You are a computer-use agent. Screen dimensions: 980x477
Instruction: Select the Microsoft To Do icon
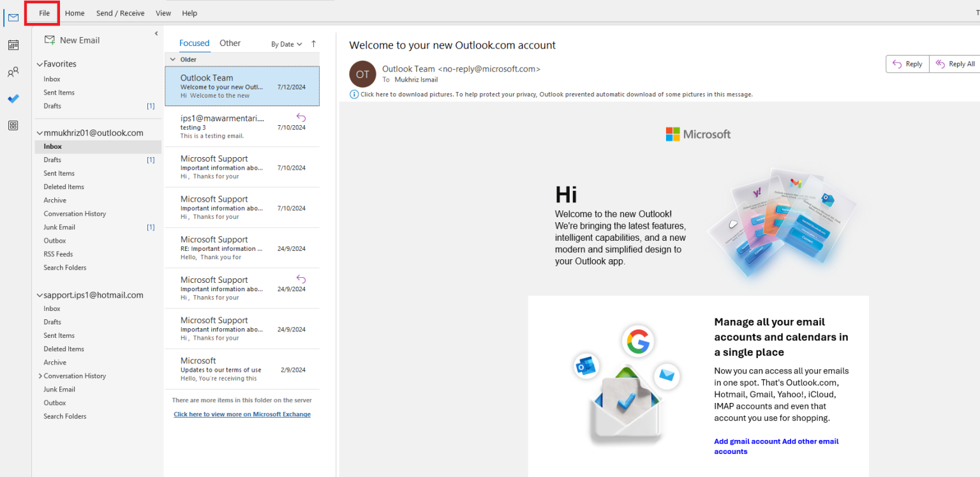13,98
